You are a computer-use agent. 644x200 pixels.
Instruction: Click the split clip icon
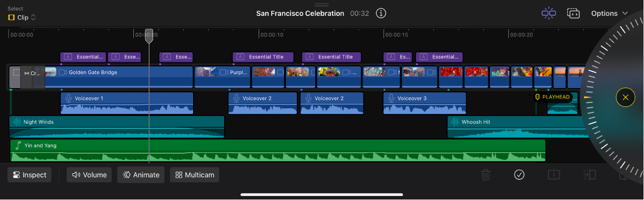point(554,175)
